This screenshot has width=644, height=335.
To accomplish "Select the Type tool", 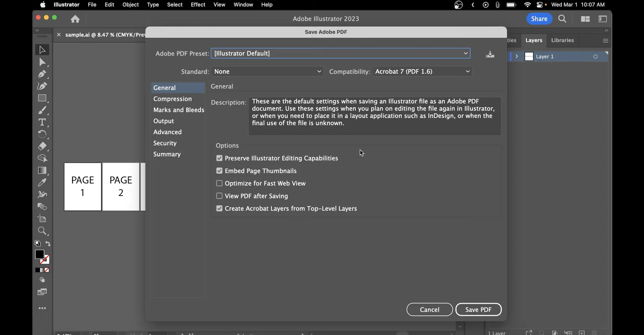I will point(43,122).
